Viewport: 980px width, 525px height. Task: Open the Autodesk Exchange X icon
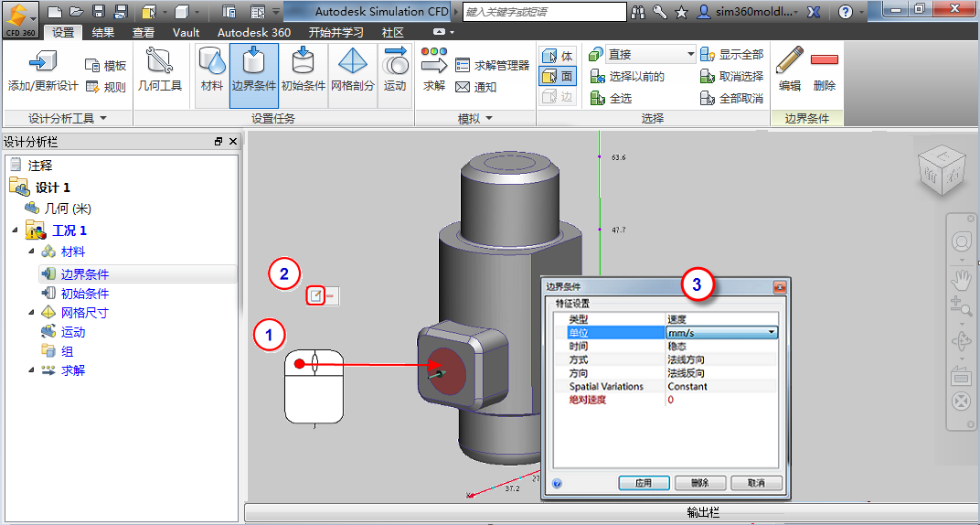813,12
